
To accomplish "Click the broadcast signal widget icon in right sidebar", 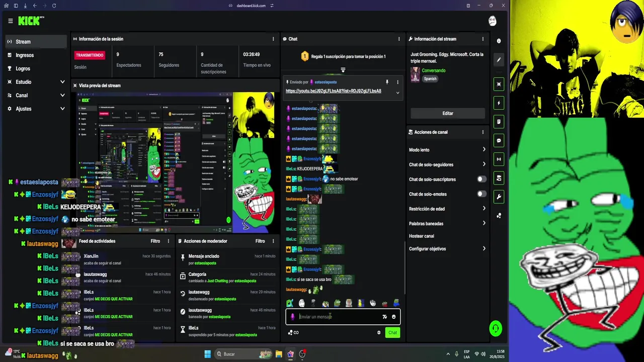I will click(x=499, y=159).
